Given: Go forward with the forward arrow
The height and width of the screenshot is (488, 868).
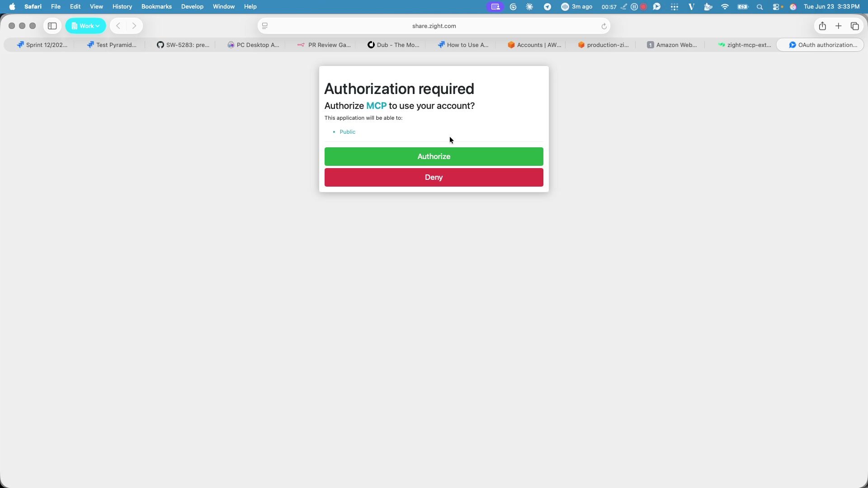Looking at the screenshot, I should pyautogui.click(x=134, y=26).
